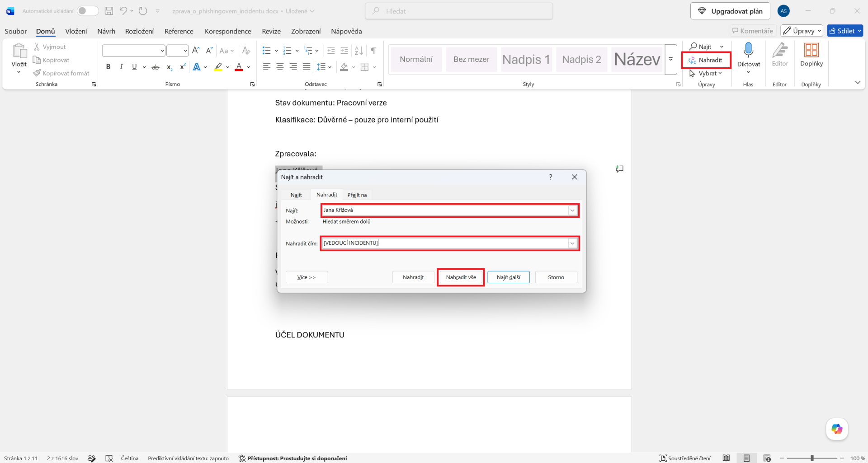Image resolution: width=868 pixels, height=463 pixels.
Task: Justify the paragraph text
Action: [307, 67]
